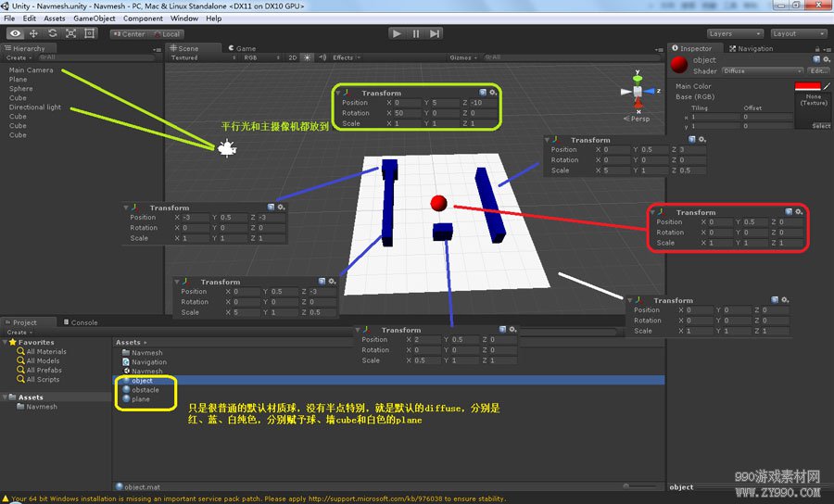Select the plane material asset
Image resolution: width=834 pixels, height=504 pixels.
(136, 399)
